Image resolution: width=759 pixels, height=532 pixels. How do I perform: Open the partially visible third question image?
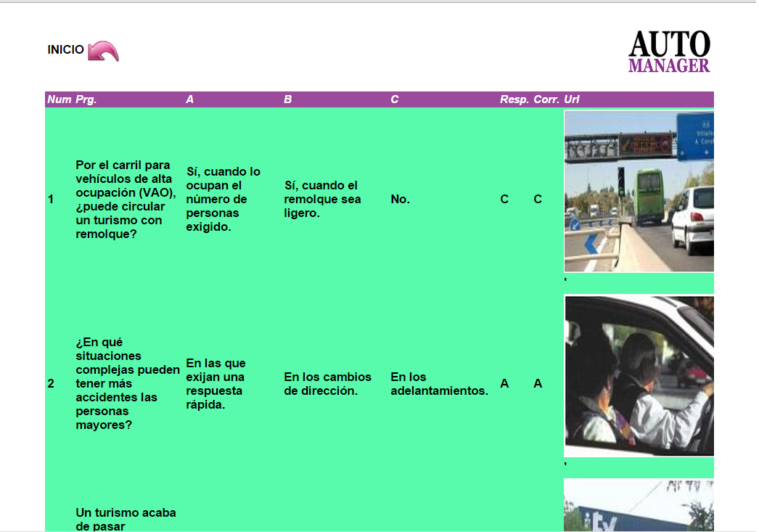(639, 505)
